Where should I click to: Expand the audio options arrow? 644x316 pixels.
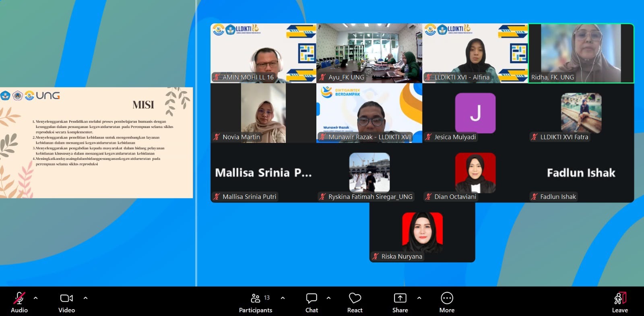tap(35, 298)
